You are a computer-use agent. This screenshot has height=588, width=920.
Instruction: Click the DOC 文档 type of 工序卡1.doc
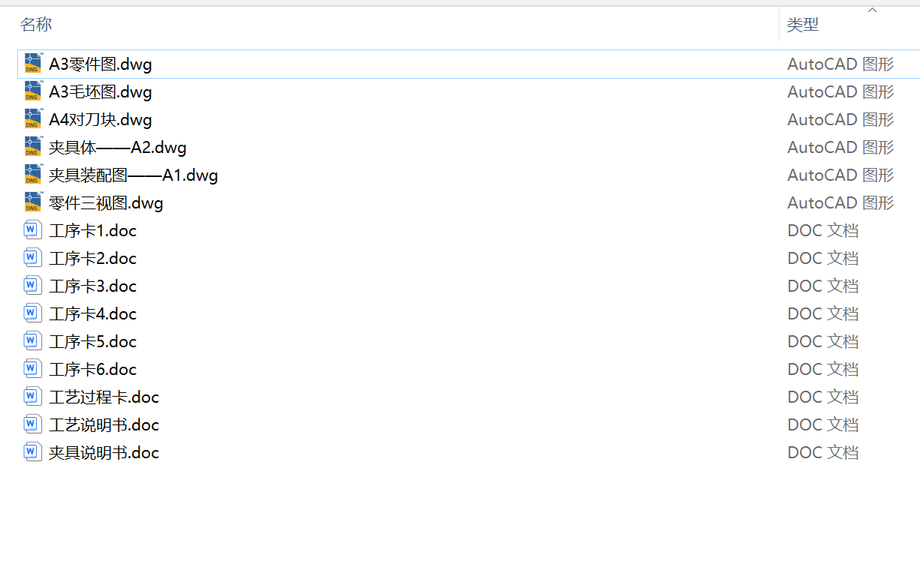823,231
